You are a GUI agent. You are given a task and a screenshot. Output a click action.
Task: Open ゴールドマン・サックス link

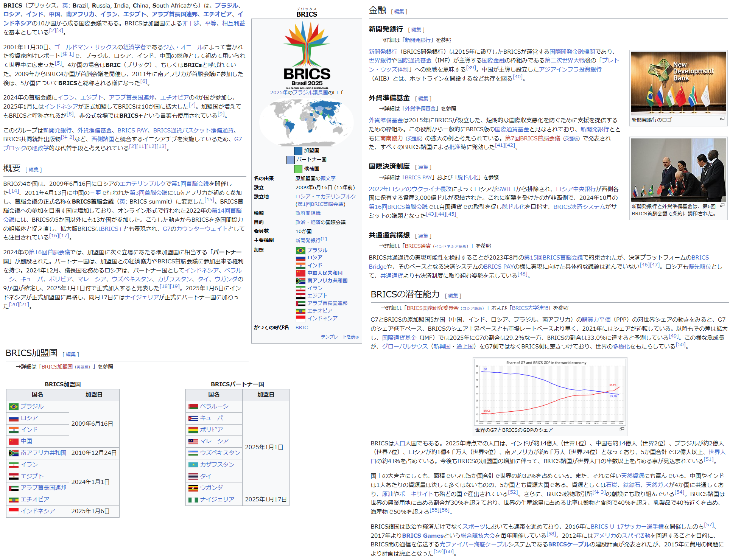coord(86,47)
